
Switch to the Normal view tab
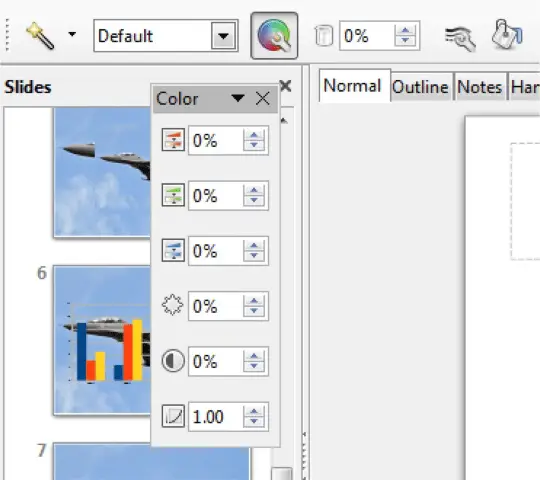(x=355, y=86)
